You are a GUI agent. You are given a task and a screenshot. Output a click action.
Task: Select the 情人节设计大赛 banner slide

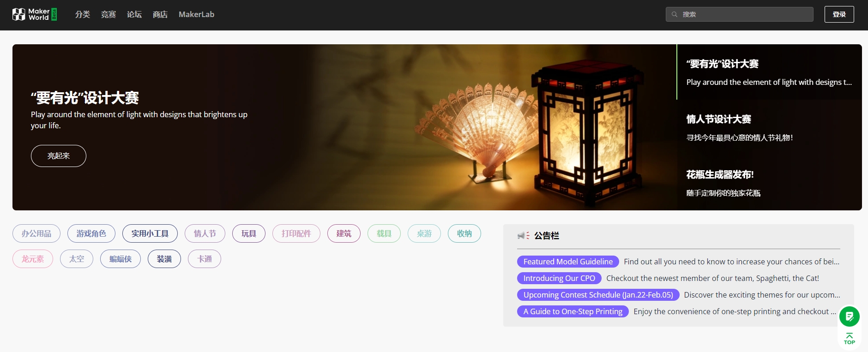click(769, 127)
